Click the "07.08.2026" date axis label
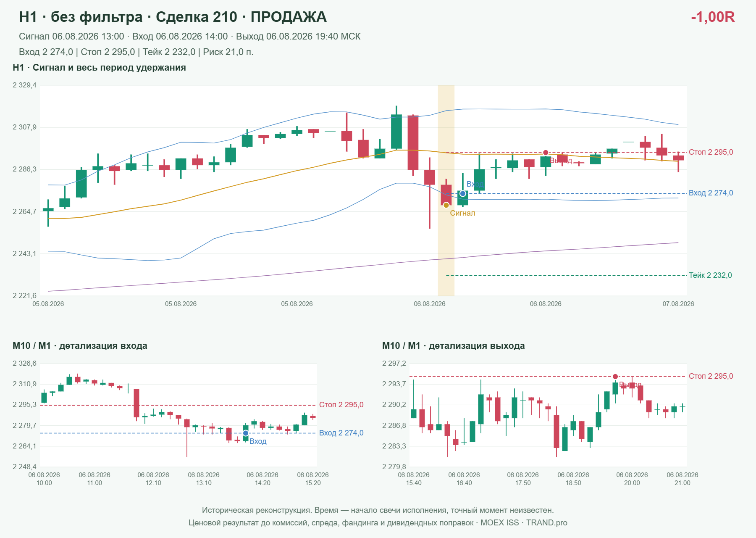756x538 pixels. [678, 304]
